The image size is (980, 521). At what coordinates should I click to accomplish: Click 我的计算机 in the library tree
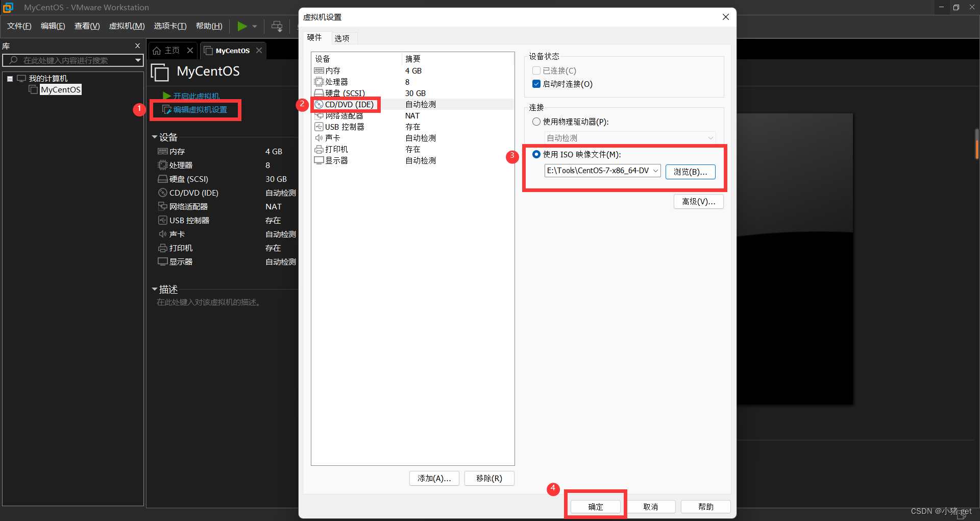coord(48,78)
